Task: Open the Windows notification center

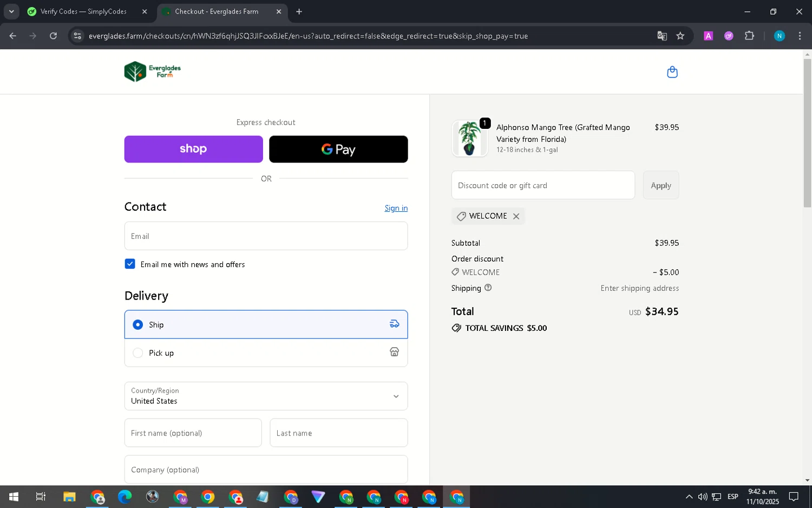Action: point(794,497)
